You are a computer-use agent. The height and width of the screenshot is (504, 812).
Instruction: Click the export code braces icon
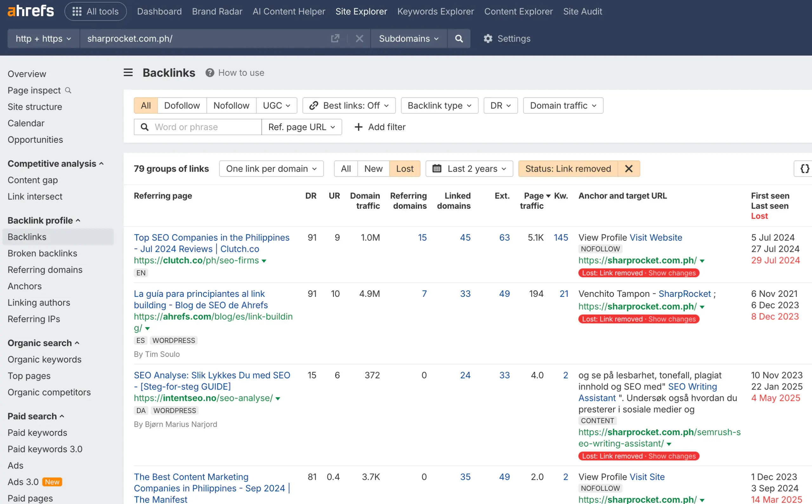(804, 168)
